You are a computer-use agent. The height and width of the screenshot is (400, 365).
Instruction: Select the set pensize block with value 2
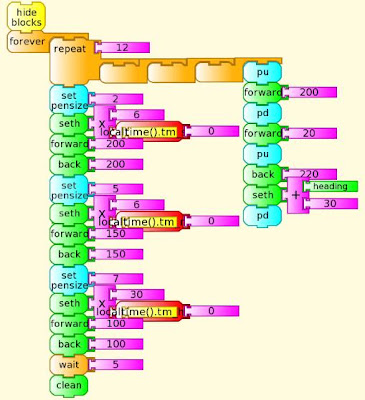tap(69, 101)
